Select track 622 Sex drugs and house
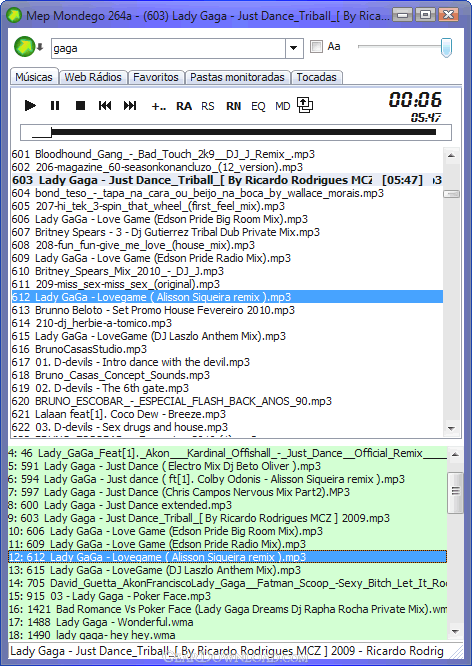The image size is (472, 666). (227, 427)
